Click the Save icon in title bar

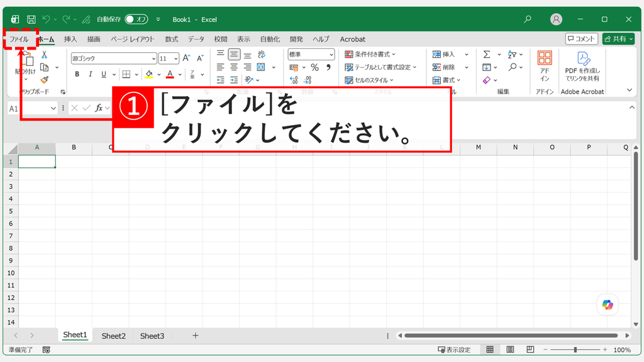(x=31, y=19)
